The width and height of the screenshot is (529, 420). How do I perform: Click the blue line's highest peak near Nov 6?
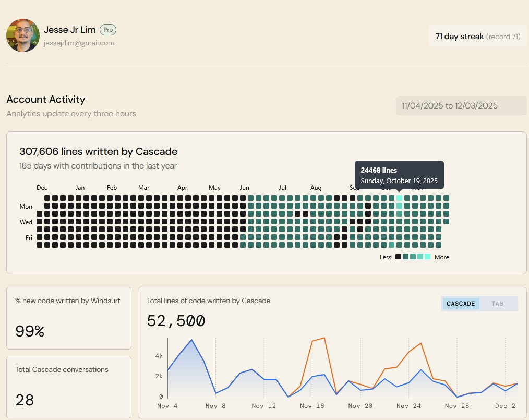(x=191, y=340)
